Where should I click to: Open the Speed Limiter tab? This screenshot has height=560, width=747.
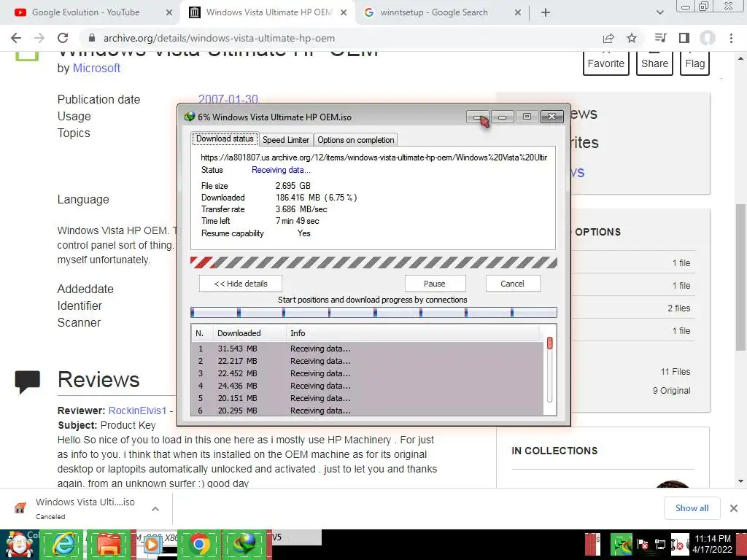(286, 139)
